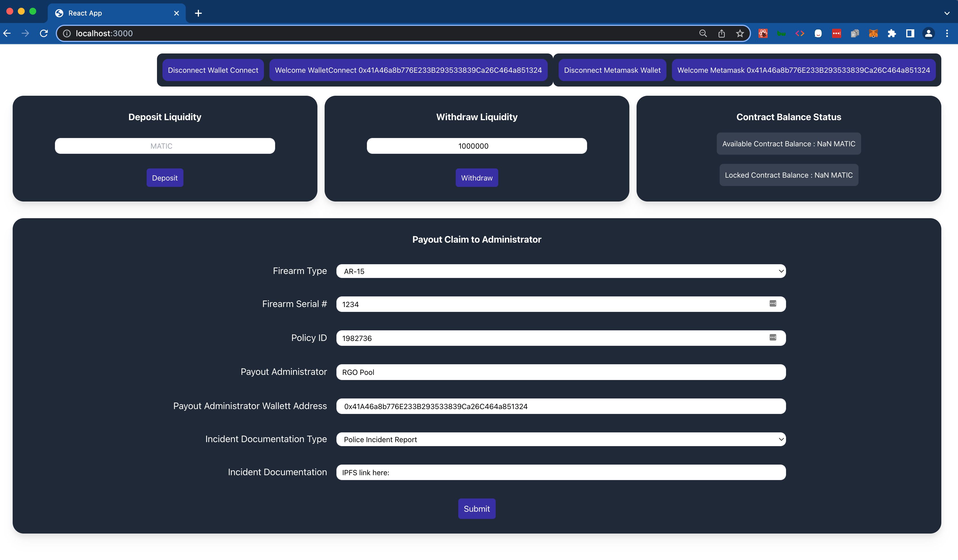Click Payout Claim to Administrator heading
Viewport: 958px width, 560px height.
477,239
